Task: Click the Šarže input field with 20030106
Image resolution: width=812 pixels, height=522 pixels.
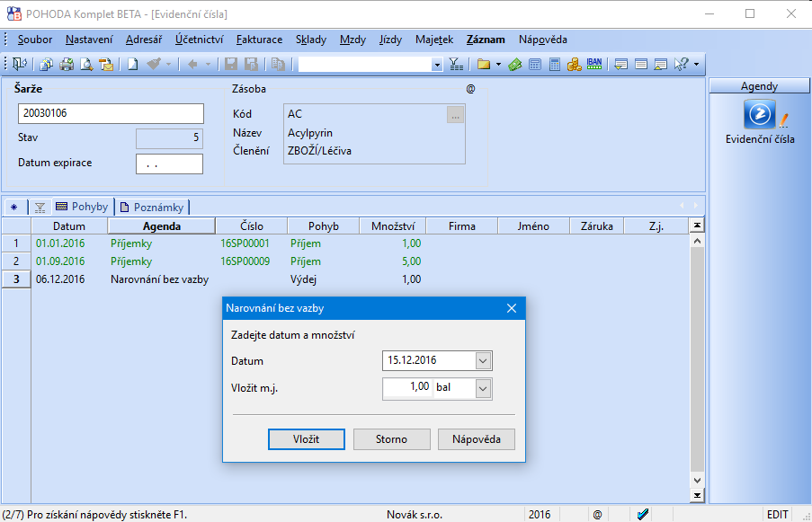Action: point(111,113)
